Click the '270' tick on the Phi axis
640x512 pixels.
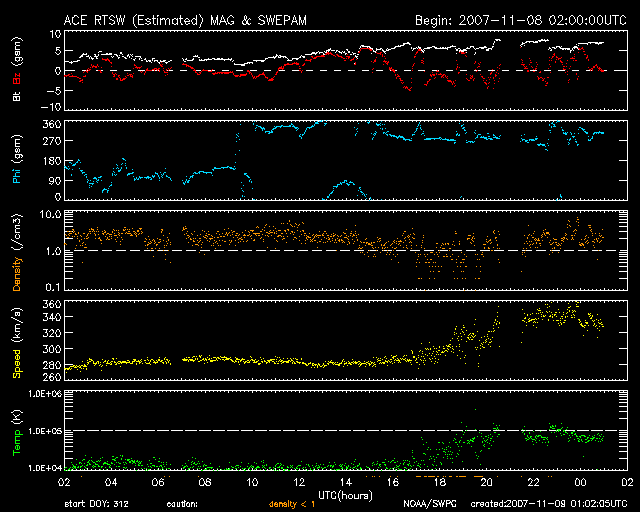click(x=52, y=141)
